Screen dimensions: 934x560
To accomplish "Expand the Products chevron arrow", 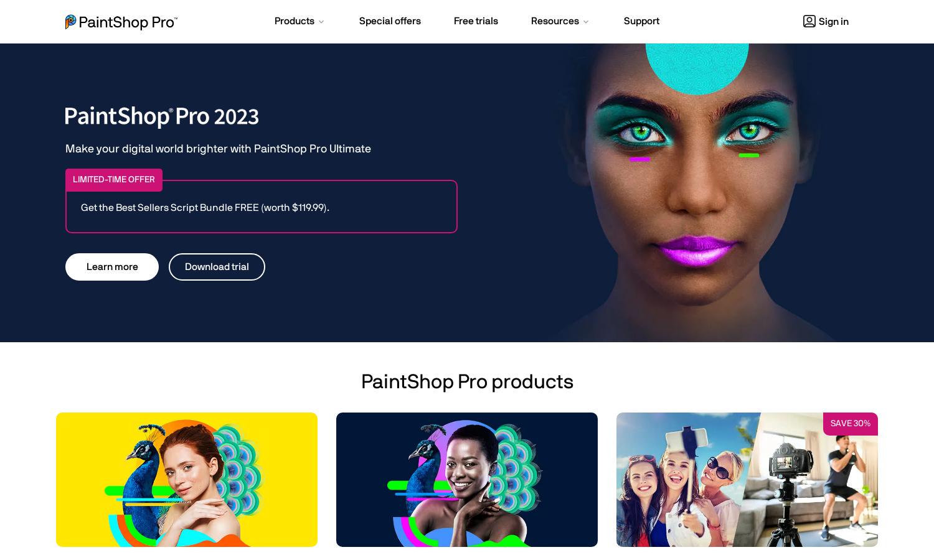I will [x=321, y=22].
